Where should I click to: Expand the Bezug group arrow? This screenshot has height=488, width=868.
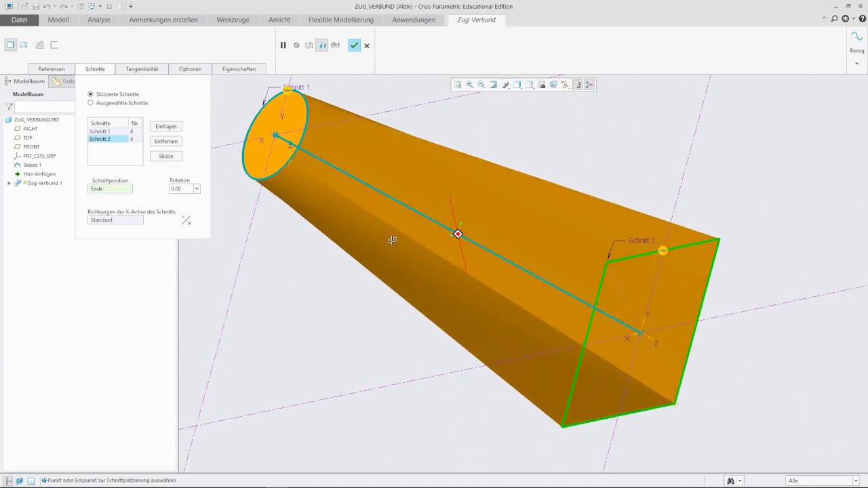pyautogui.click(x=857, y=64)
